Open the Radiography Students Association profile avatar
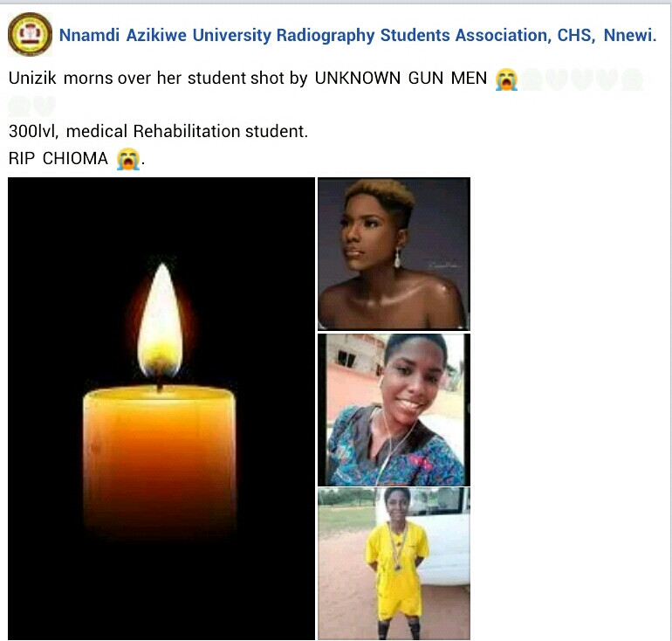Screen dimensions: 672x641 (x=30, y=34)
